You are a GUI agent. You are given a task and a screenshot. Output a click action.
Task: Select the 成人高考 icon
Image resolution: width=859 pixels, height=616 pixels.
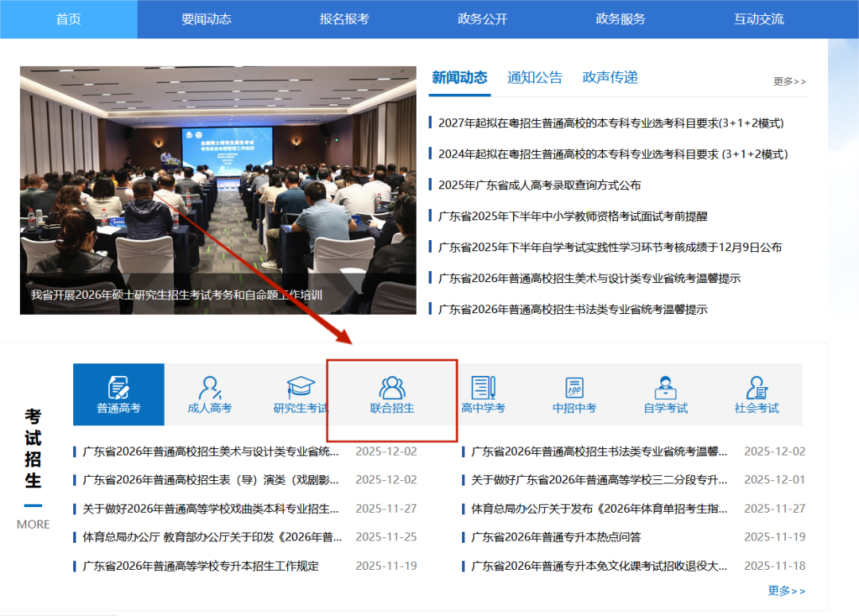click(x=210, y=388)
